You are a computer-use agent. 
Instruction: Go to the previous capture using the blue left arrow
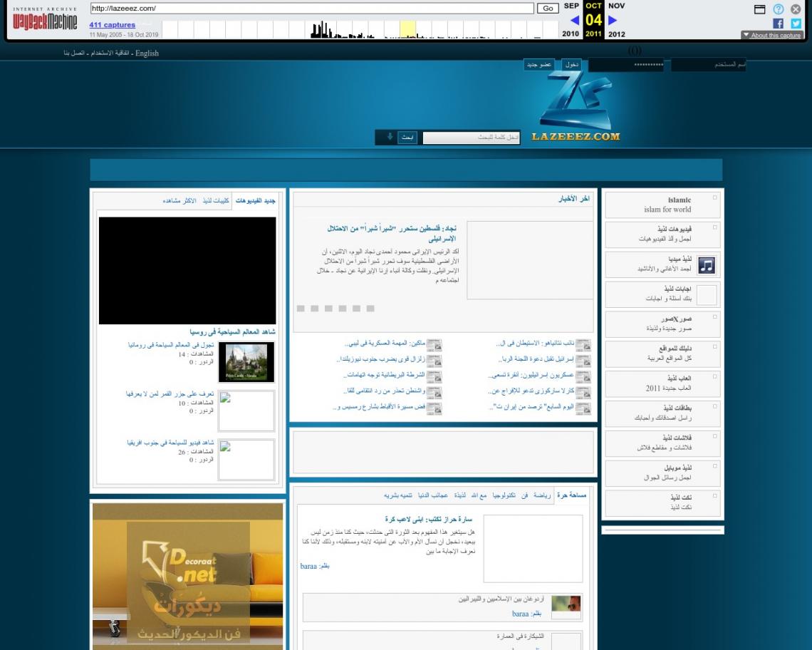[574, 20]
